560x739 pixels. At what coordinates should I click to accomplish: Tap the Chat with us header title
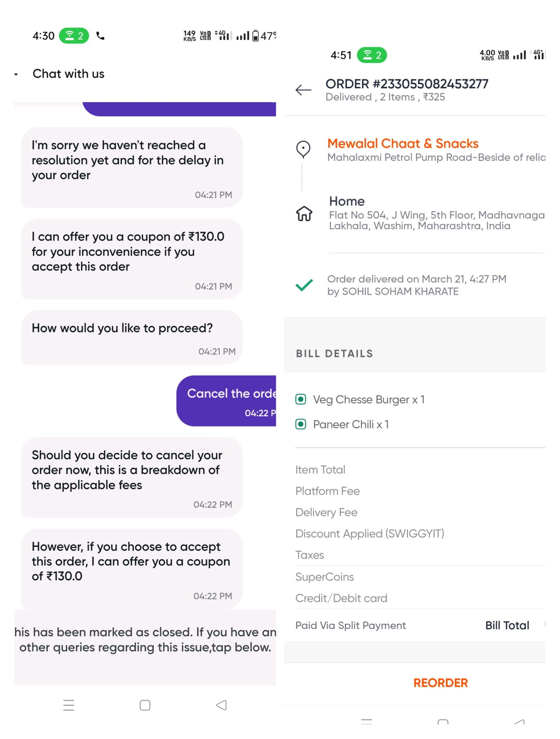(69, 74)
